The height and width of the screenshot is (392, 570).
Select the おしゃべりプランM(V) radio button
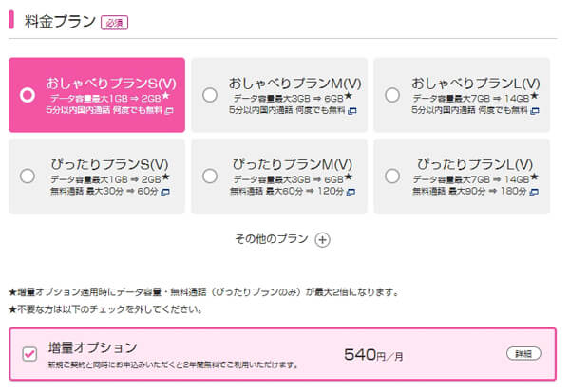210,95
